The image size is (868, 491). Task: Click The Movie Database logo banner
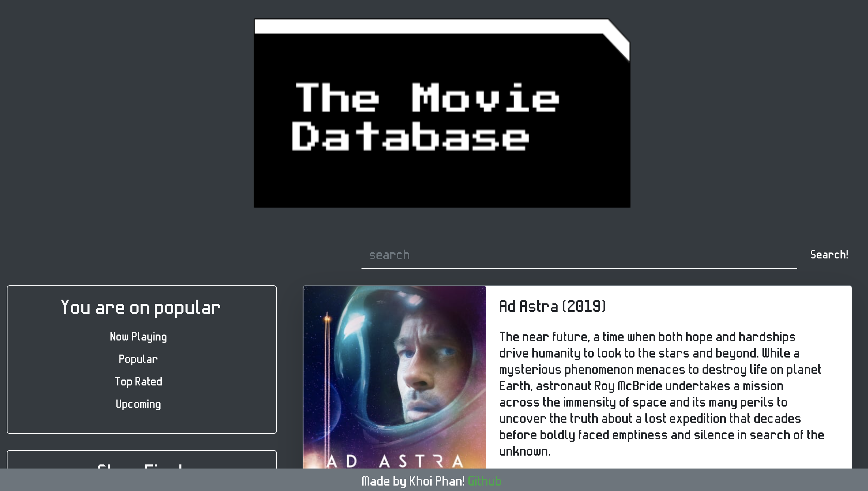(442, 113)
